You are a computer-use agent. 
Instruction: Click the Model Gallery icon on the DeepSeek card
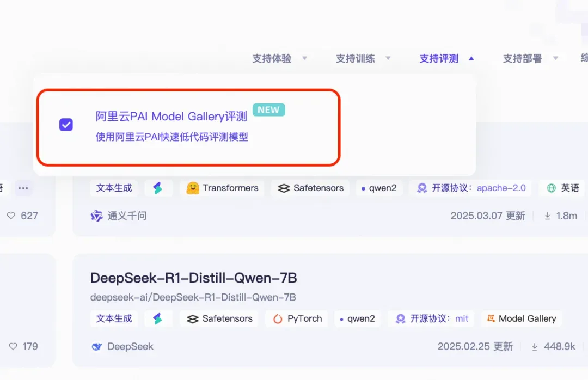(491, 318)
